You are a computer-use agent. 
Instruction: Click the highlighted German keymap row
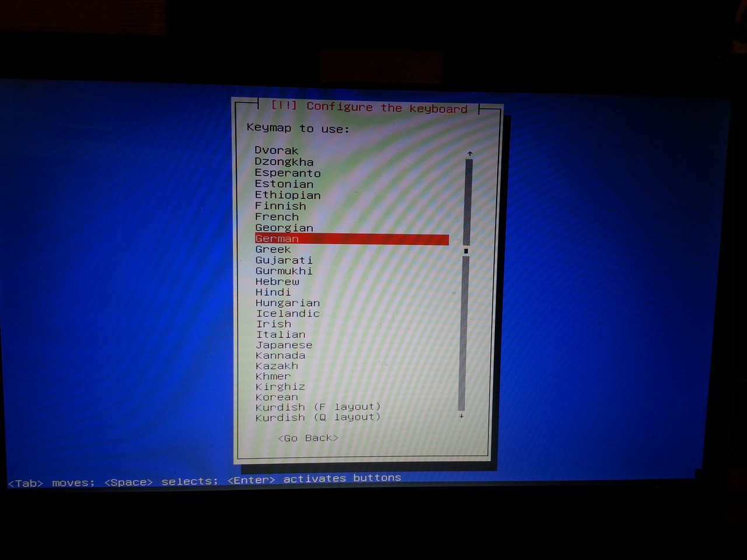(352, 239)
